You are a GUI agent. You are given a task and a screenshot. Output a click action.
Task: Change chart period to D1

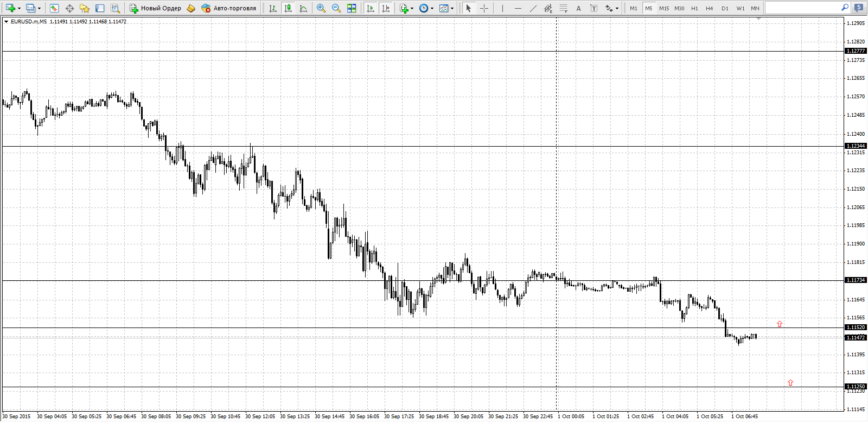pos(725,8)
